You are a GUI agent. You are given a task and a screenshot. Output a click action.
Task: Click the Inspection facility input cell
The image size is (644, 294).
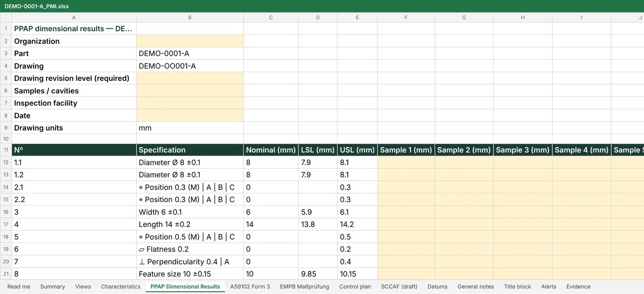tap(190, 103)
